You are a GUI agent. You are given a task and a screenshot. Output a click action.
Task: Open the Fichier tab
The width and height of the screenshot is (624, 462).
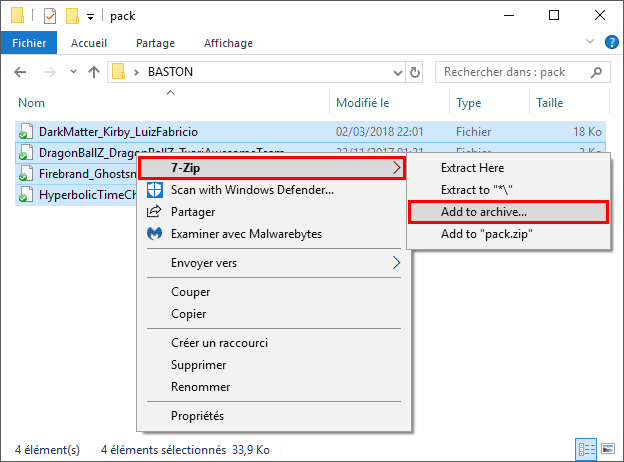[x=29, y=43]
